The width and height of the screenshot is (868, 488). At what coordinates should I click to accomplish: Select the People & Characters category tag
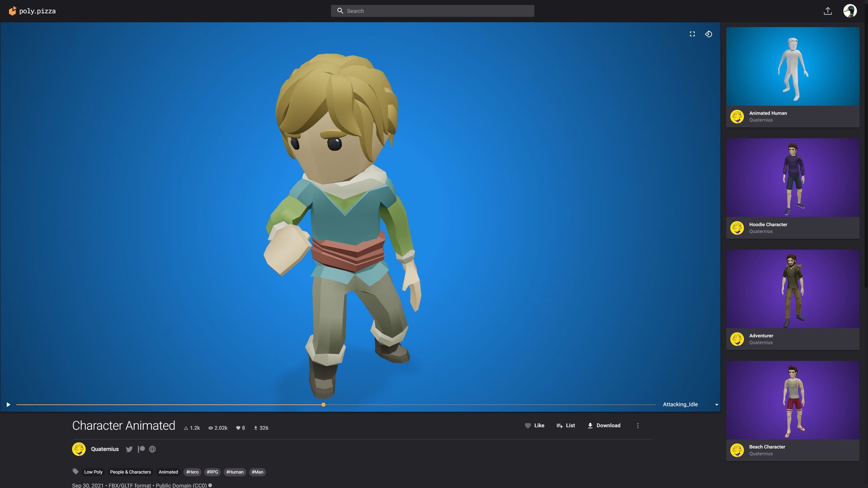pos(130,472)
